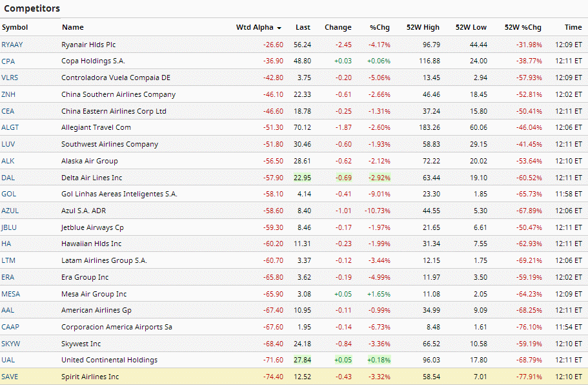
Task: Select Latam Airlines Group S.A. name
Action: point(105,260)
